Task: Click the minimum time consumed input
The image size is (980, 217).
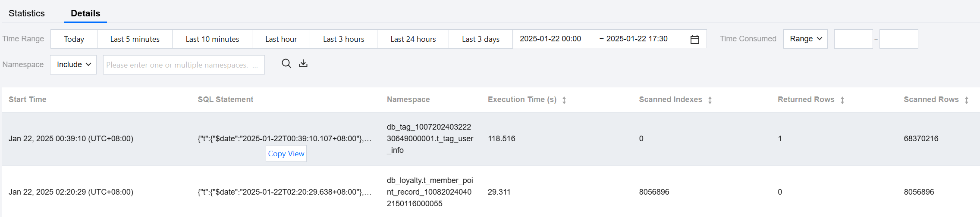Action: coord(853,39)
